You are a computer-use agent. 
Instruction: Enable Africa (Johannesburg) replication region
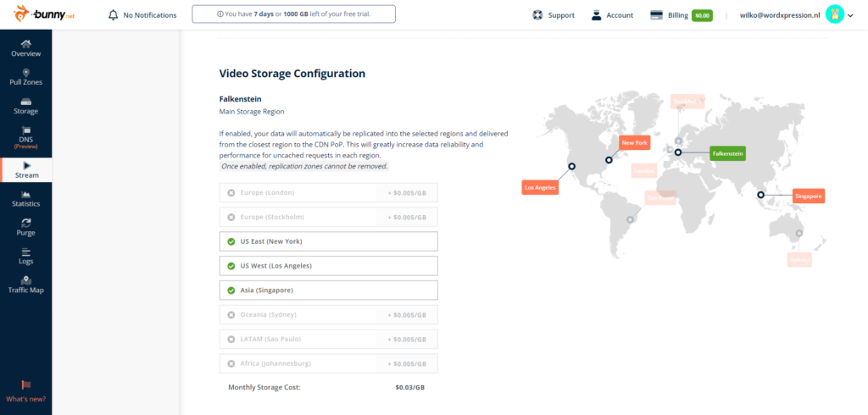[328, 363]
